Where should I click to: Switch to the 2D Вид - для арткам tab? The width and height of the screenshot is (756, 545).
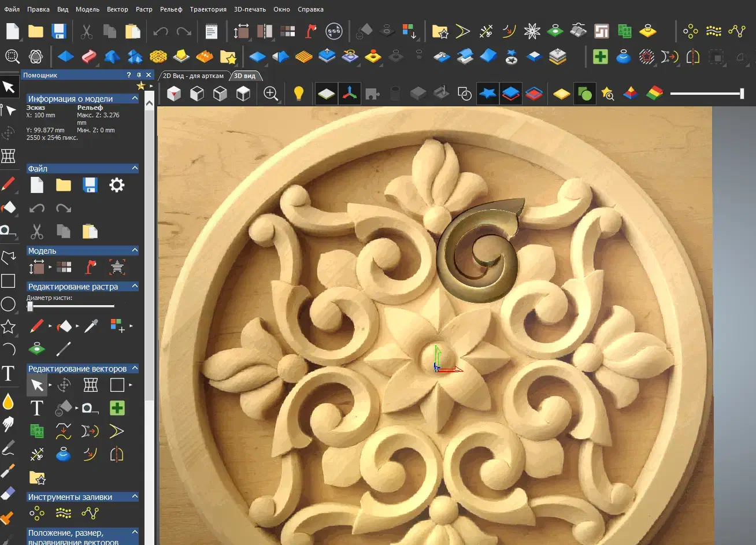pos(193,76)
